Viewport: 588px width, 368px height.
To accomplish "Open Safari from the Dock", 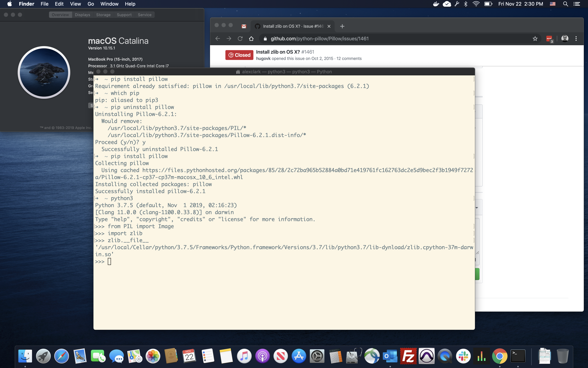I will [61, 356].
